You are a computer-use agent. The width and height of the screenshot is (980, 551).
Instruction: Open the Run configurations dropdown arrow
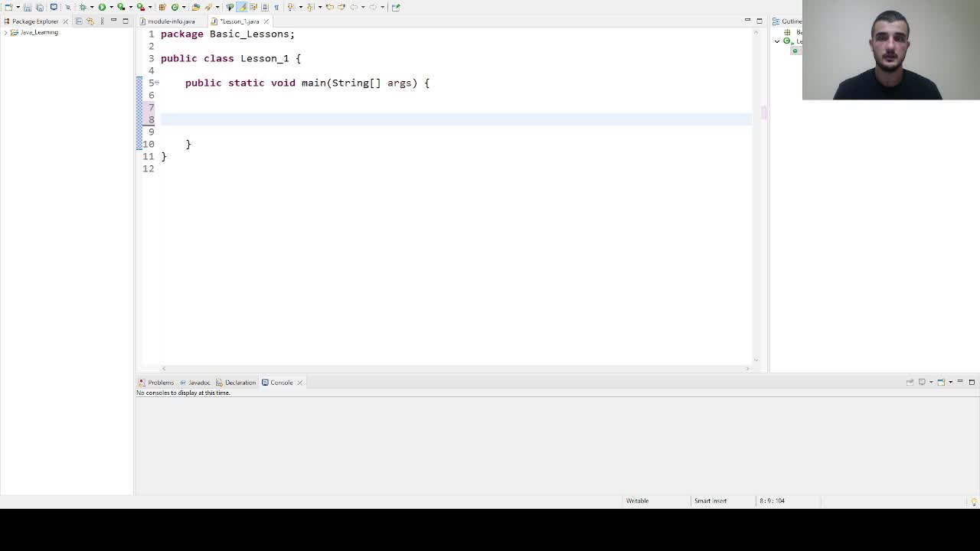pyautogui.click(x=112, y=7)
